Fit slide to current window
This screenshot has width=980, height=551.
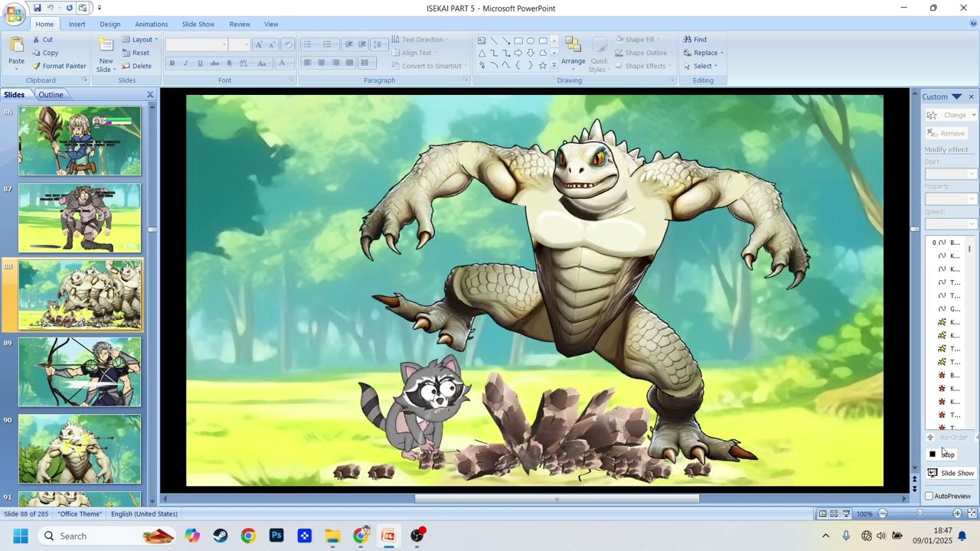pos(972,514)
